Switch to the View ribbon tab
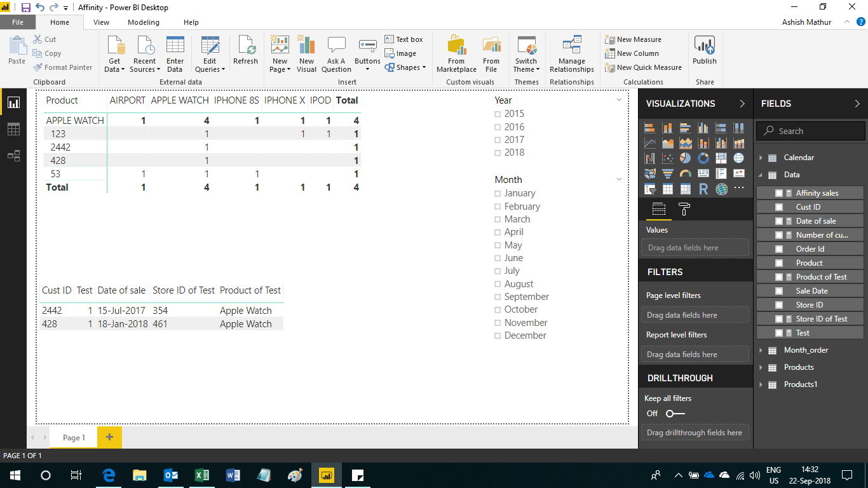The image size is (868, 488). [101, 22]
